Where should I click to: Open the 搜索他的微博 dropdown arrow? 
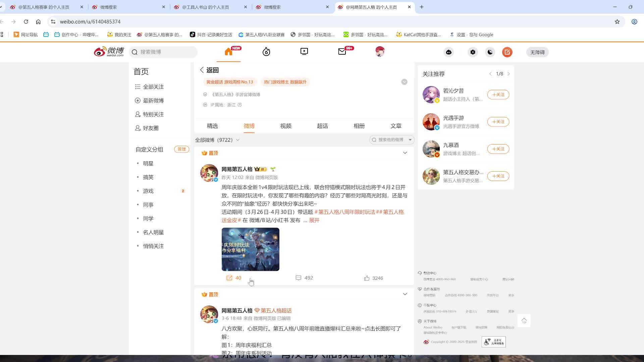point(410,140)
